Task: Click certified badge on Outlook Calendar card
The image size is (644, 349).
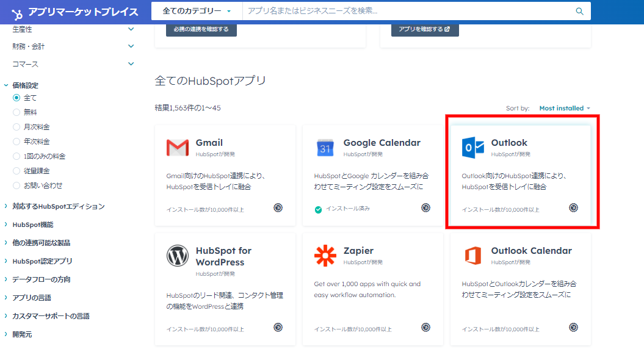Action: pyautogui.click(x=573, y=327)
